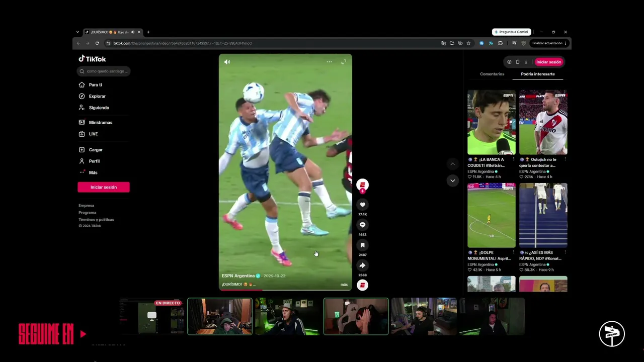Viewport: 644px width, 362px height.
Task: Open options for the ¡GOLPE MONUMENTAL! card
Action: pyautogui.click(x=513, y=253)
